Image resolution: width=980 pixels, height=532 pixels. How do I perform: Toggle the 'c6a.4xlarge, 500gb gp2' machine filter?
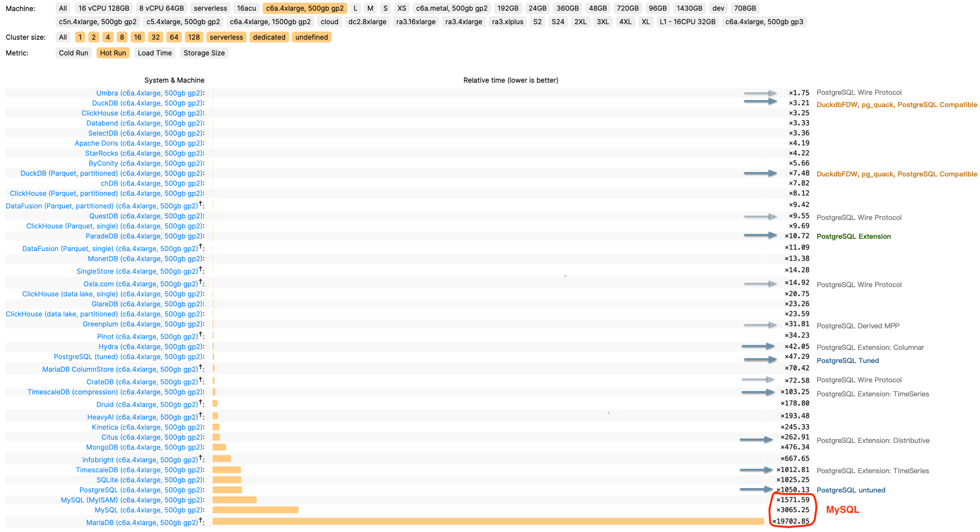click(x=304, y=8)
